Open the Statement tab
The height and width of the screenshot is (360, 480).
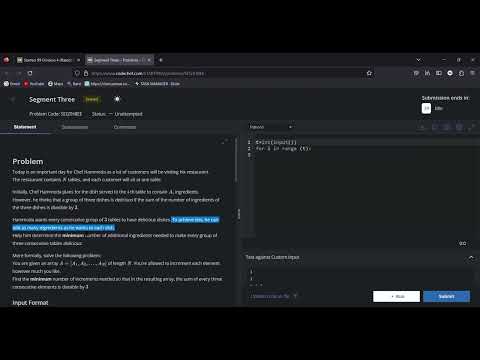coord(25,127)
